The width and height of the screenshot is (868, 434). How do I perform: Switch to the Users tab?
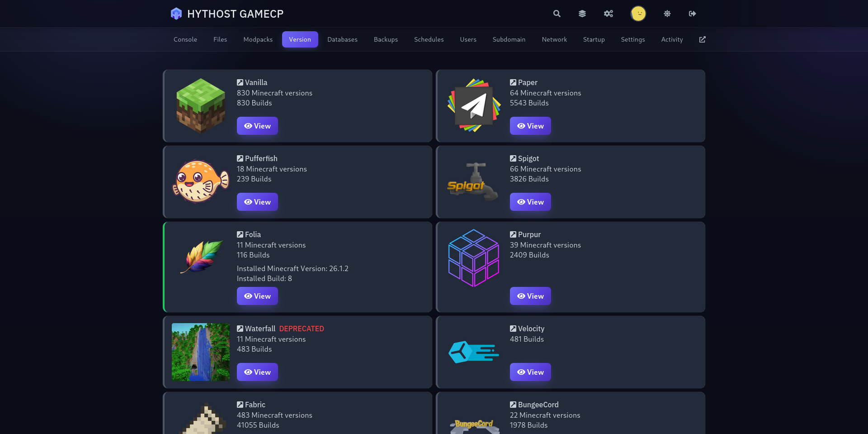click(468, 39)
